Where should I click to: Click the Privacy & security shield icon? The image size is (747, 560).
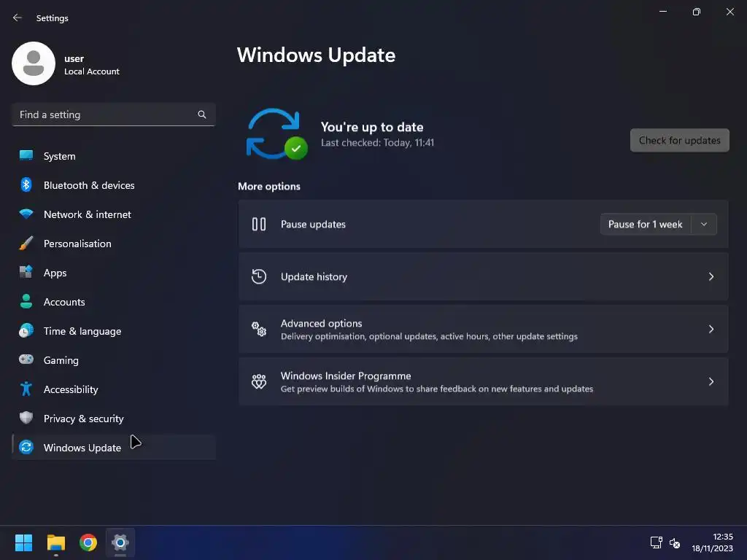[26, 418]
